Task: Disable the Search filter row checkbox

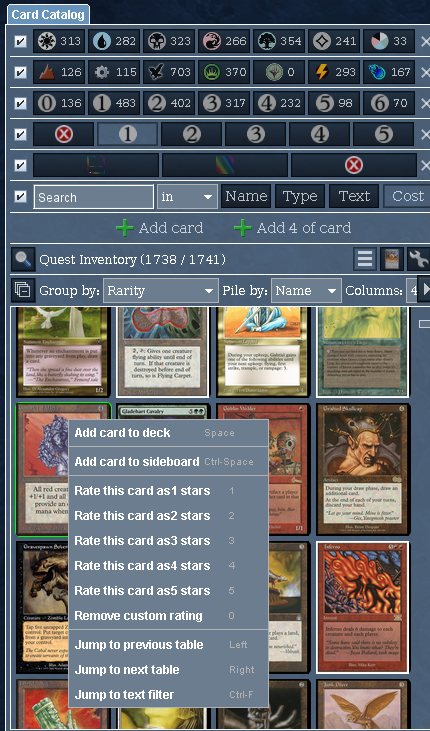Action: click(20, 196)
